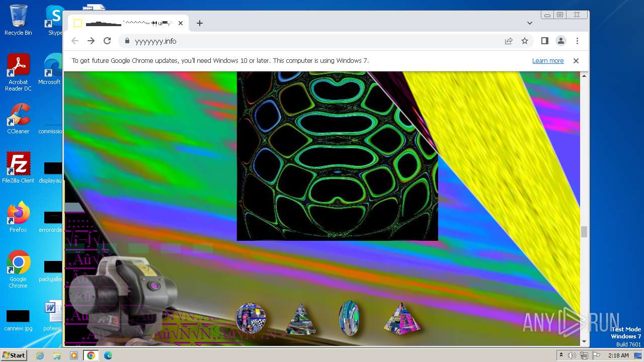The width and height of the screenshot is (644, 362).
Task: Click the volume speaker tray icon
Action: (572, 355)
